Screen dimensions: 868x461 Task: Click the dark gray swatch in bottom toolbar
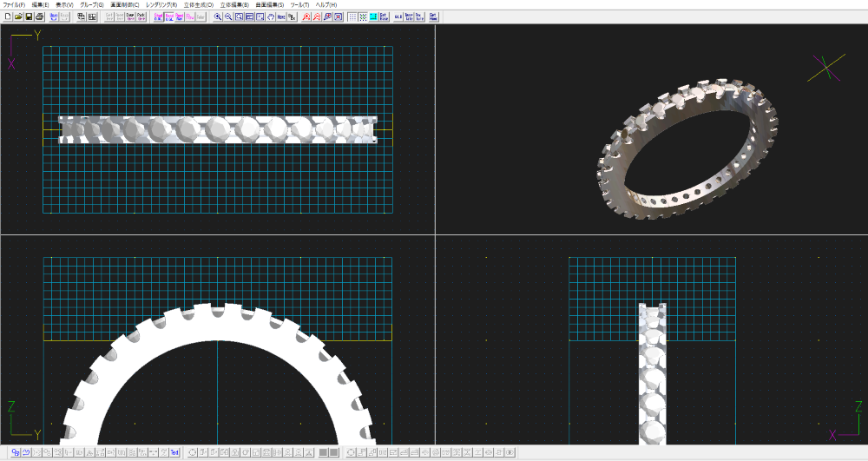[324, 452]
